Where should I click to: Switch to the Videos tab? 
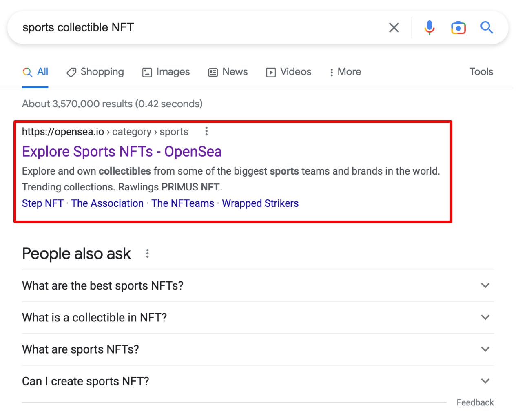(x=288, y=72)
